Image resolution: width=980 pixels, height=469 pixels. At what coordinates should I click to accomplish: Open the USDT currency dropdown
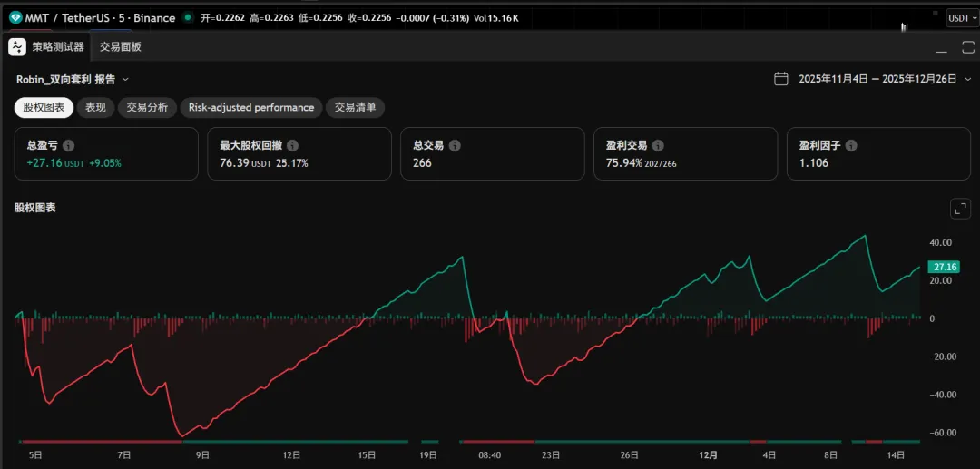coord(960,17)
